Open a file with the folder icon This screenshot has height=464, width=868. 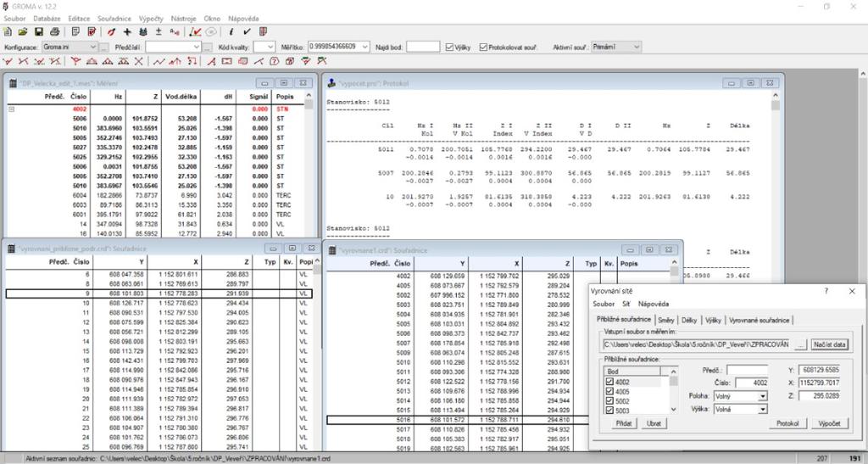(x=23, y=32)
